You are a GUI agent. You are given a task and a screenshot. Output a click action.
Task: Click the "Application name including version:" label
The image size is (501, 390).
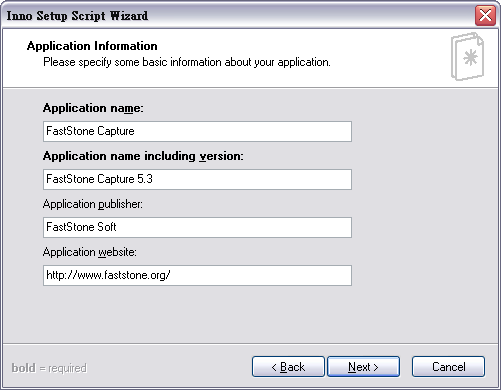[x=143, y=156]
